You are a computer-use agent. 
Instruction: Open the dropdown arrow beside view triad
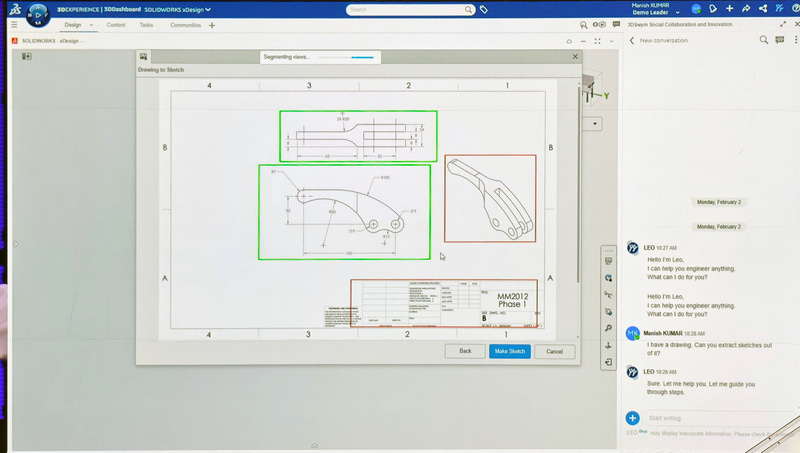594,123
